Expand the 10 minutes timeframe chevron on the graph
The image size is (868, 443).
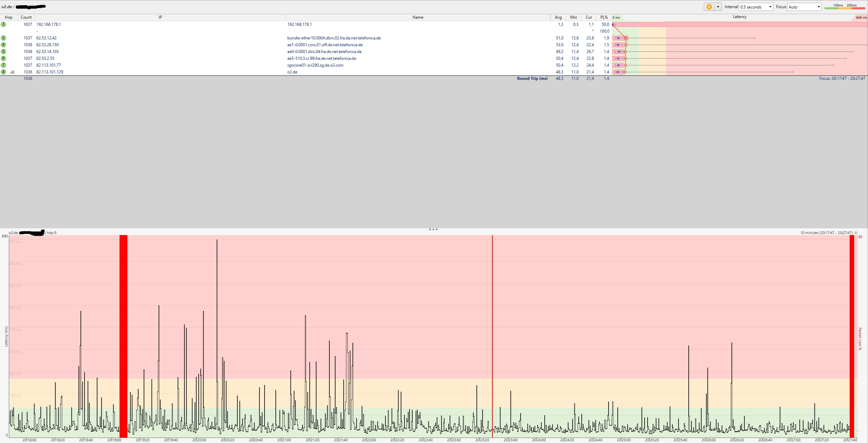pyautogui.click(x=856, y=233)
